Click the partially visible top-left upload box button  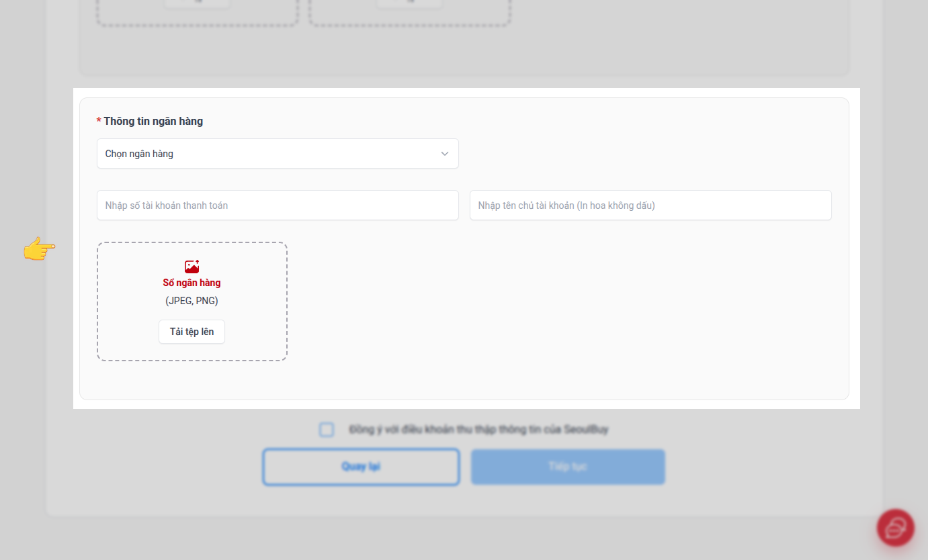pos(197,3)
